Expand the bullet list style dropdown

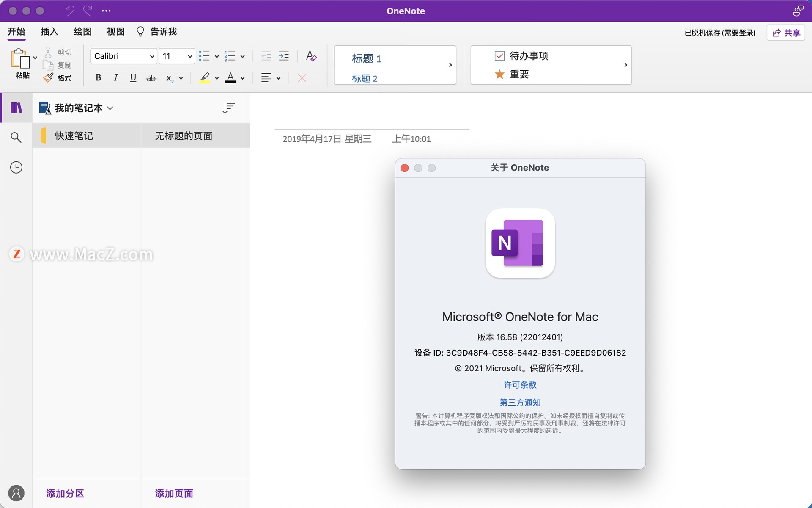(217, 56)
